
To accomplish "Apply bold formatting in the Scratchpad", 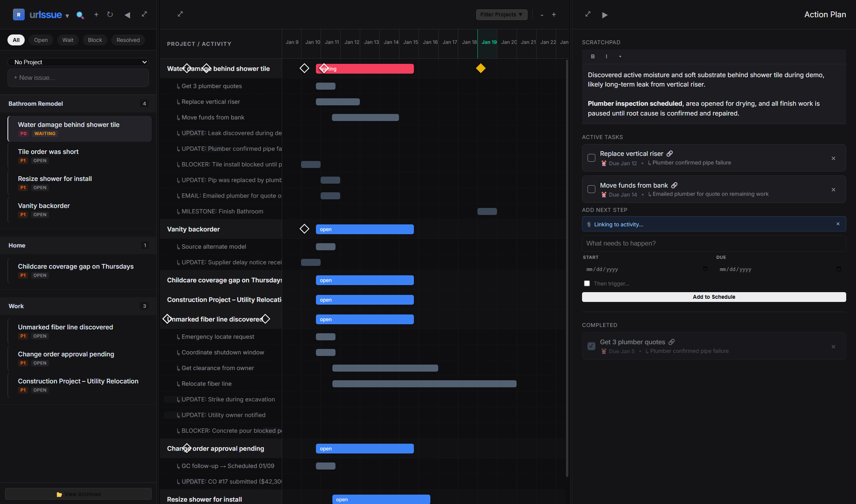I will point(593,56).
